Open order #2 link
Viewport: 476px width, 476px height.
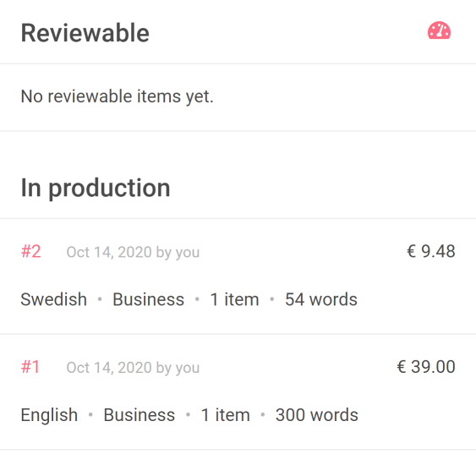tap(30, 252)
